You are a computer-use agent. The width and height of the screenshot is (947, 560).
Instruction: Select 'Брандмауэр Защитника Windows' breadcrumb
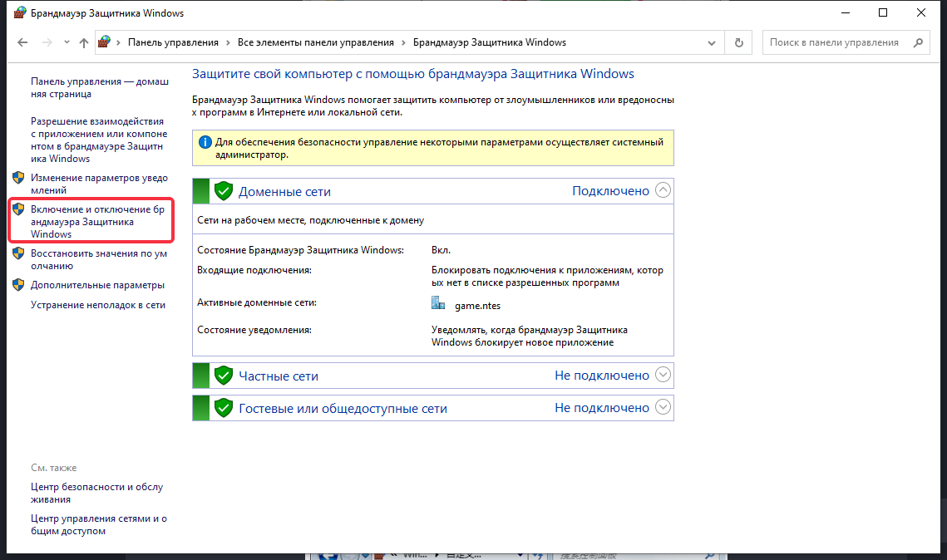(489, 42)
